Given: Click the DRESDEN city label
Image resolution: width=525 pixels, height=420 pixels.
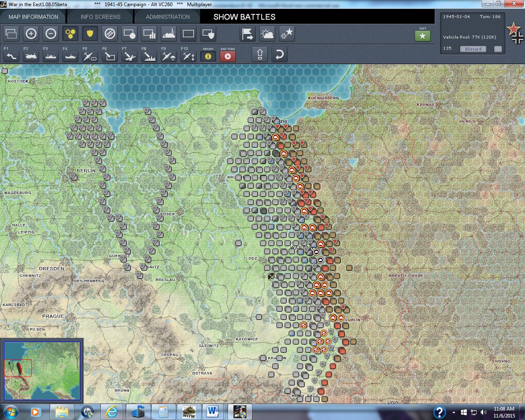Looking at the screenshot, I should point(52,269).
